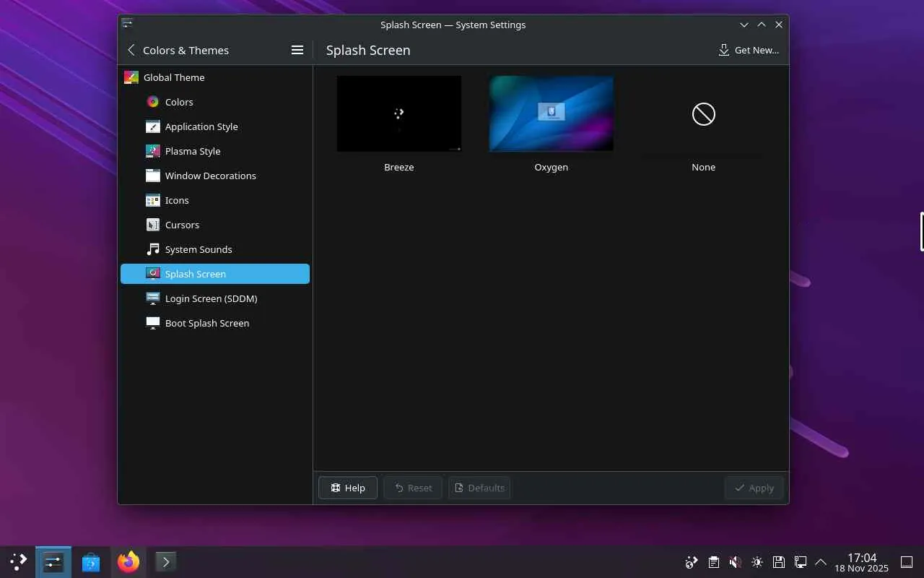This screenshot has height=578, width=924.
Task: Click the Reset button
Action: [413, 488]
